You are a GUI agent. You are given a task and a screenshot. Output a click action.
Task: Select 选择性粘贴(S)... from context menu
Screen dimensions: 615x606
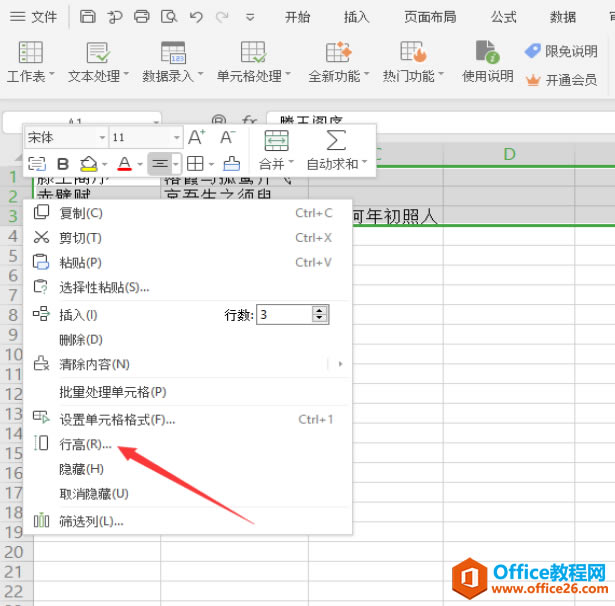pyautogui.click(x=187, y=288)
